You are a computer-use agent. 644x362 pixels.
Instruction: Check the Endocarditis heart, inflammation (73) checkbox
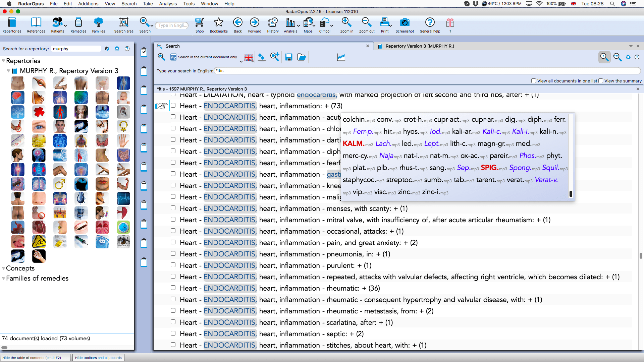[173, 105]
